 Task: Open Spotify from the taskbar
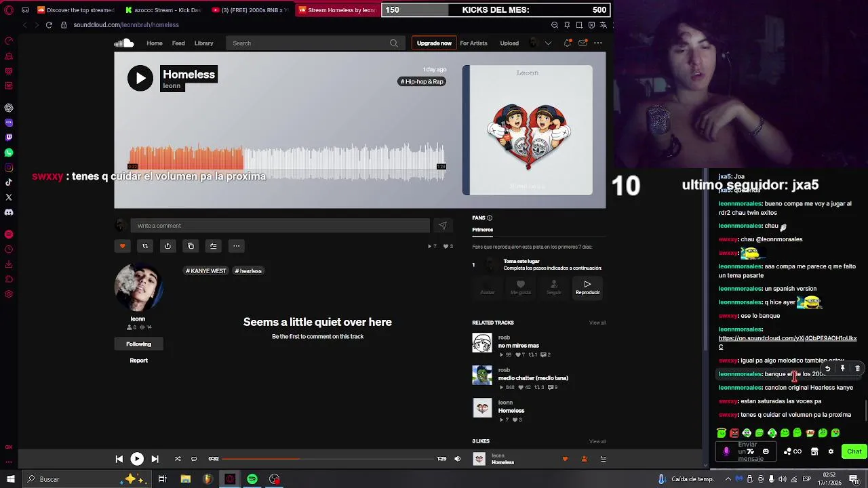[x=252, y=479]
